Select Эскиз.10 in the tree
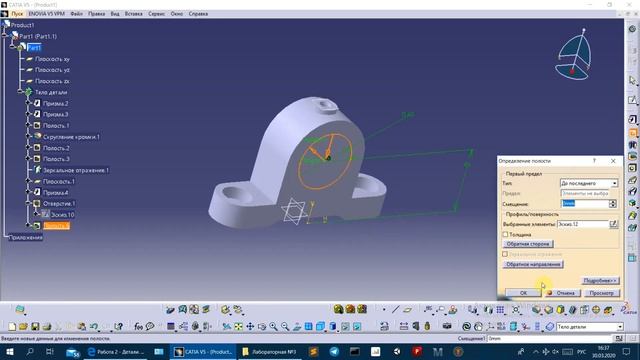Image resolution: width=640 pixels, height=360 pixels. point(62,215)
